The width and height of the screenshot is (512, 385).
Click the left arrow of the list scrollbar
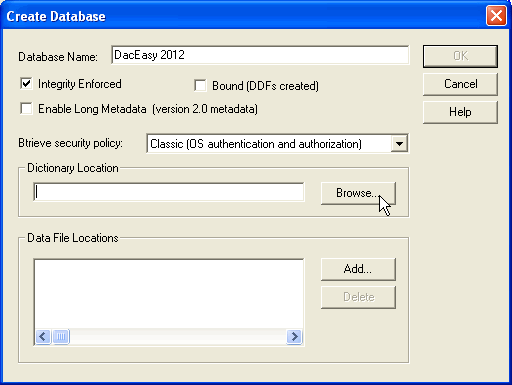tap(43, 337)
